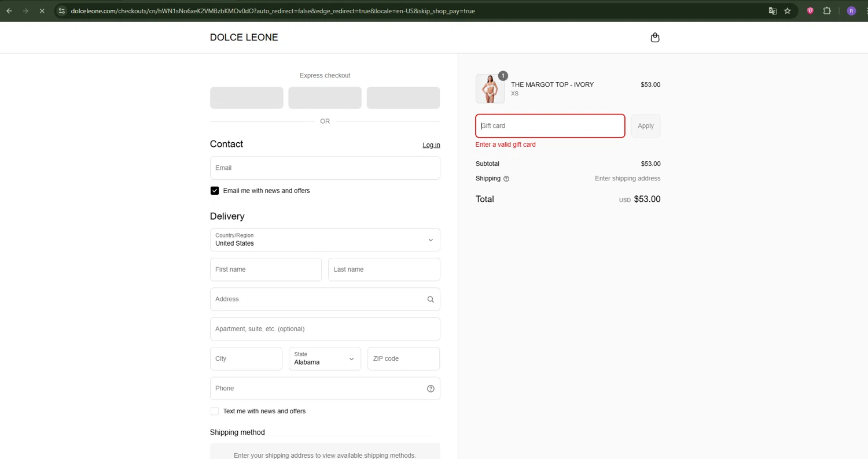Click the browser back arrow
Image resolution: width=868 pixels, height=459 pixels.
(x=9, y=10)
